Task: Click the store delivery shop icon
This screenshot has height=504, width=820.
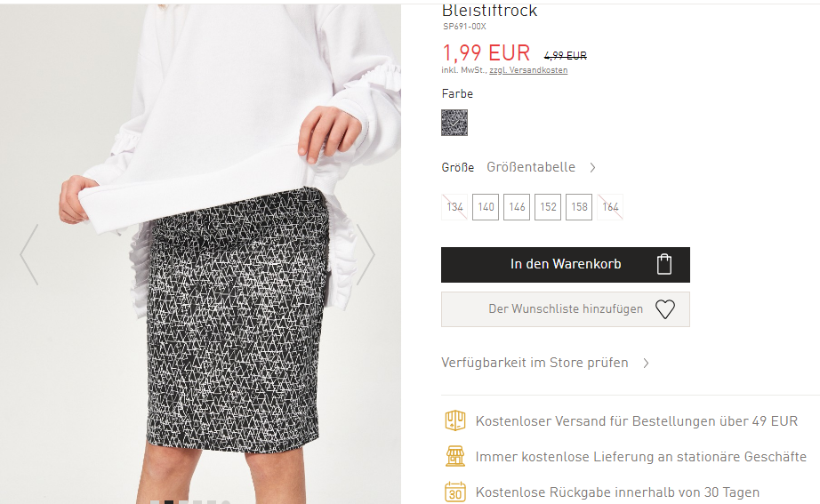Action: click(x=455, y=456)
